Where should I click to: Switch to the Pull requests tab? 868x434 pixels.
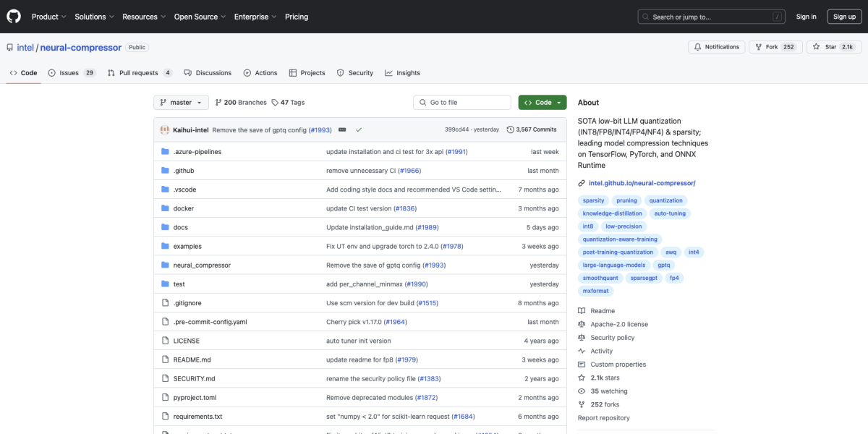click(x=139, y=73)
